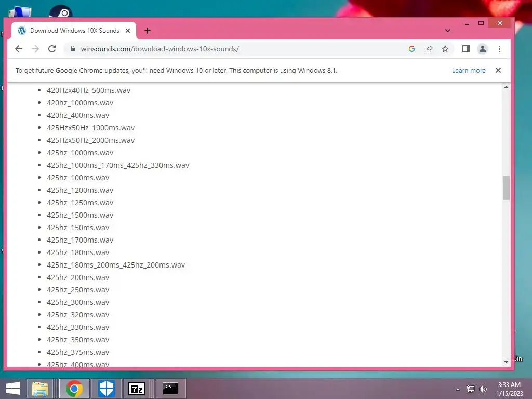
Task: Click 425hz_1700ms.wav
Action: pyautogui.click(x=80, y=240)
